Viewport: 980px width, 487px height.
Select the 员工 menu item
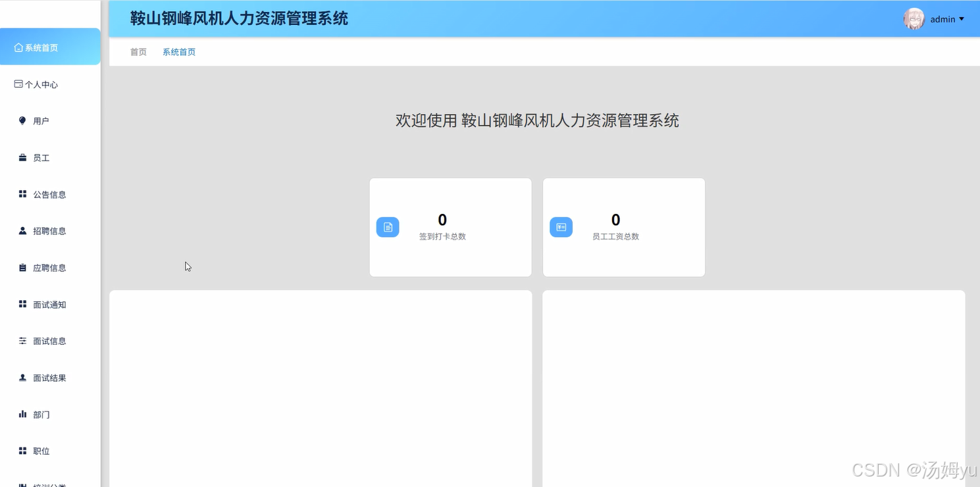click(50, 158)
